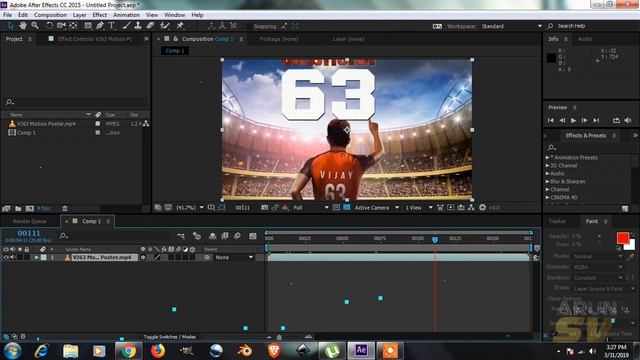Image resolution: width=640 pixels, height=360 pixels.
Task: Toggle Frame Blending switch in timeline
Action: pyautogui.click(x=225, y=236)
